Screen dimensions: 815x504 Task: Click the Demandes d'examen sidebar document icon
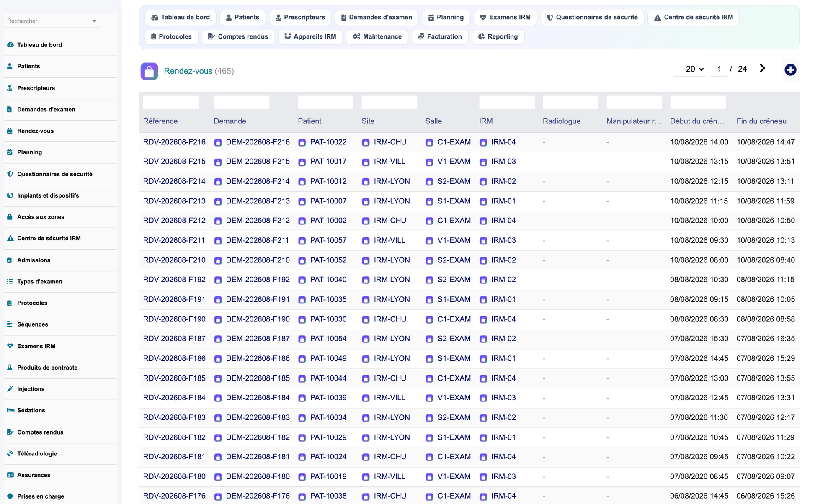(10, 109)
